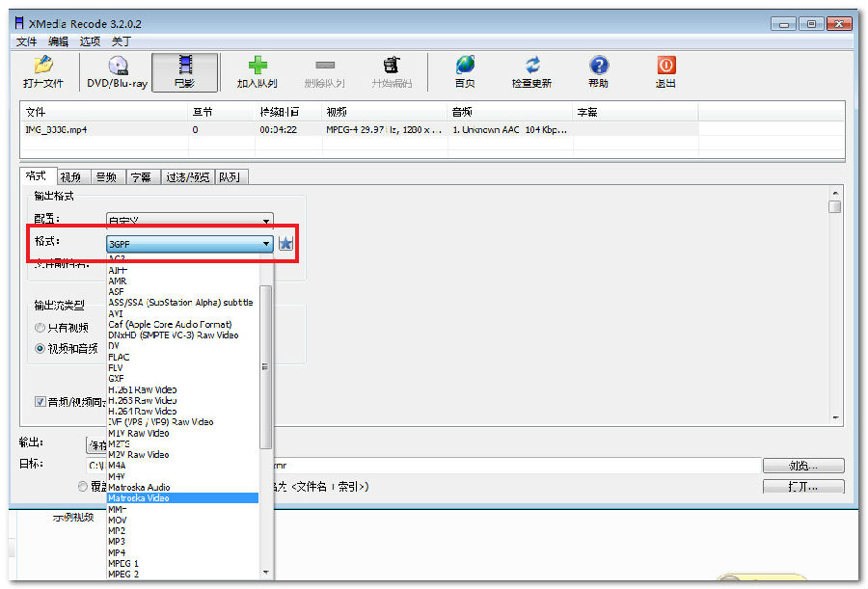The image size is (868, 589).
Task: Open the home page globe icon
Action: point(465,72)
